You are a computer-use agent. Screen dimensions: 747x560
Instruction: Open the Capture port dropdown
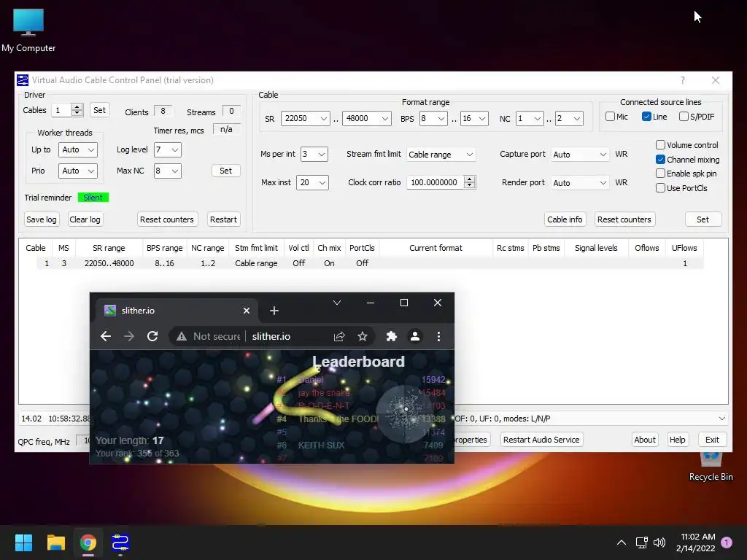coord(580,155)
